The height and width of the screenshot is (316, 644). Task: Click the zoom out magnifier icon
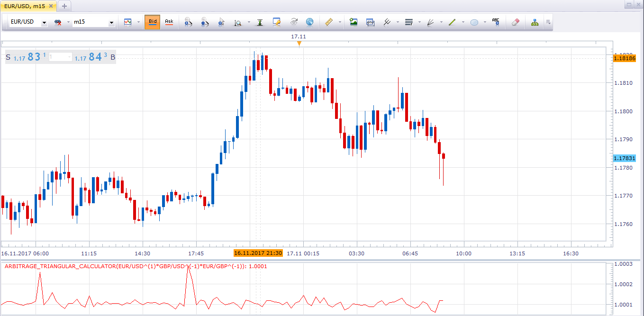pyautogui.click(x=205, y=22)
